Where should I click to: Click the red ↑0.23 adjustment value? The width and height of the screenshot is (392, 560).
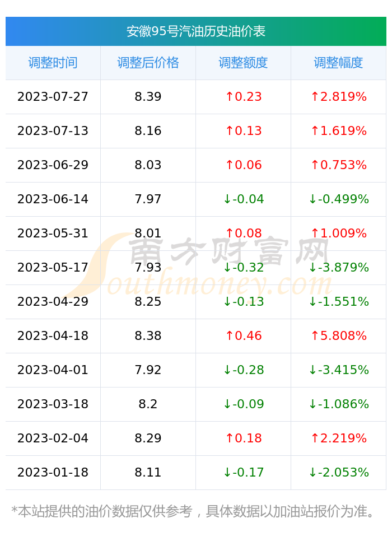click(244, 97)
